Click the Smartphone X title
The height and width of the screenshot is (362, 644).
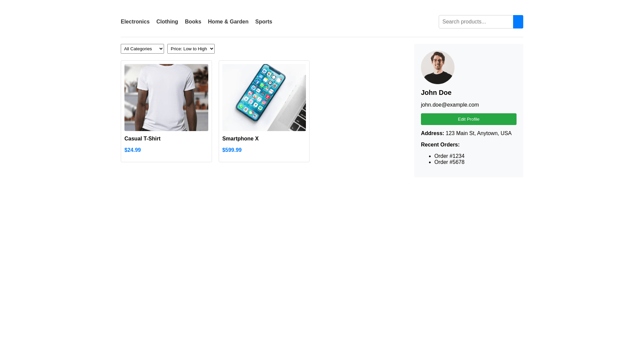pyautogui.click(x=240, y=139)
